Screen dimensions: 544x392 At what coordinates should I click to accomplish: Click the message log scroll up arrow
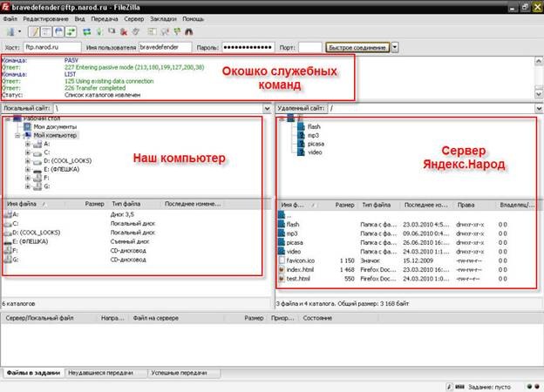[539, 61]
